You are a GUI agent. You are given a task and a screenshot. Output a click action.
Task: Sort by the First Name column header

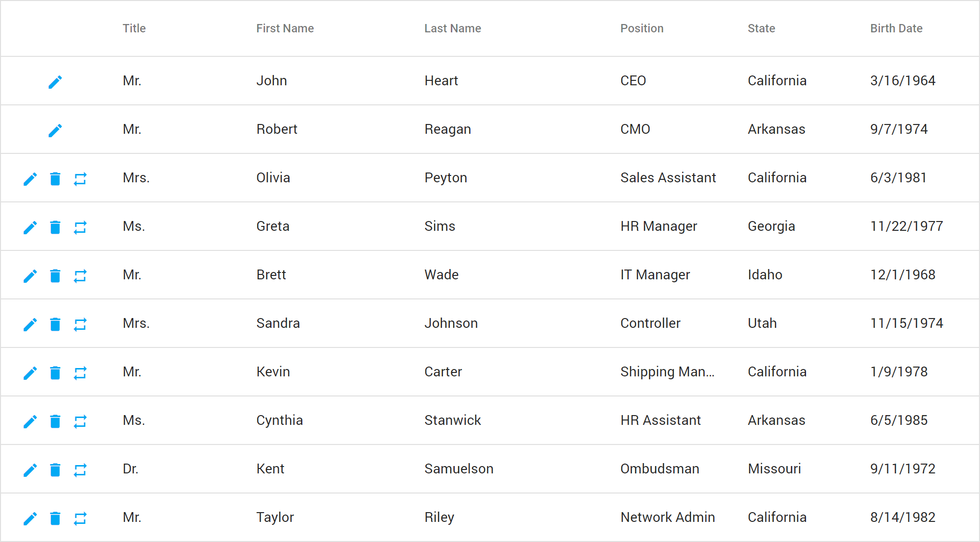(x=285, y=28)
